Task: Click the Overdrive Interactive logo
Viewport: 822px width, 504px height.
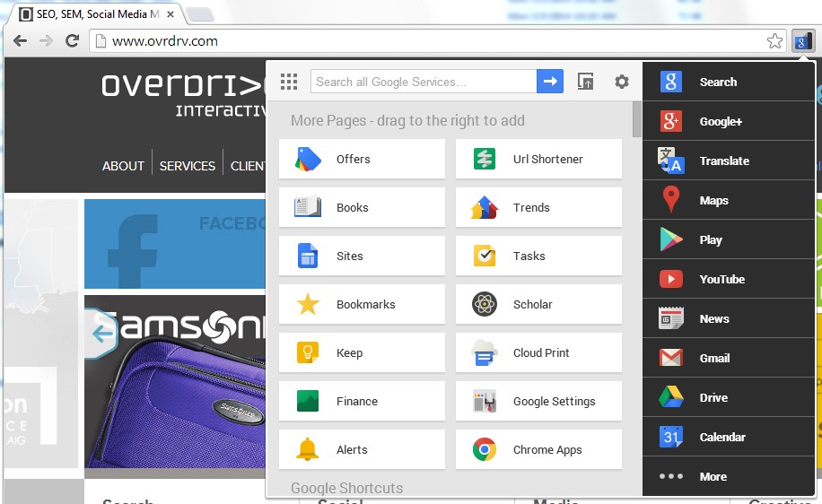Action: point(183,94)
